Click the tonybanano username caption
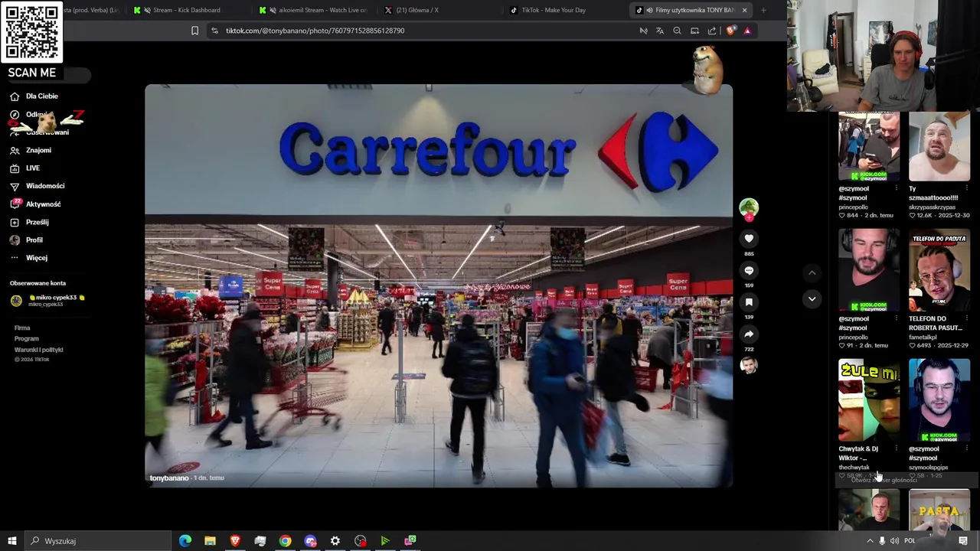 coord(169,478)
